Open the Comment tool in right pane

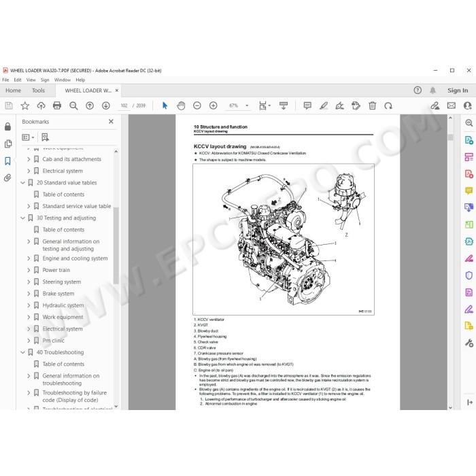pos(469,191)
